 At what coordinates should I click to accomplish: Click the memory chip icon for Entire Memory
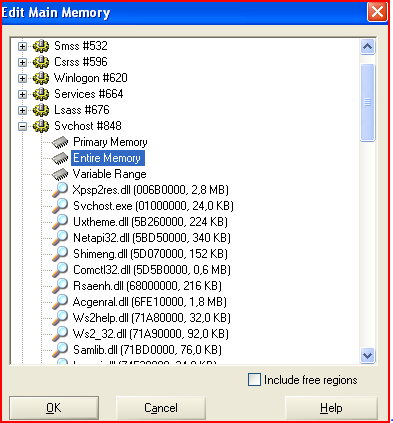click(60, 158)
